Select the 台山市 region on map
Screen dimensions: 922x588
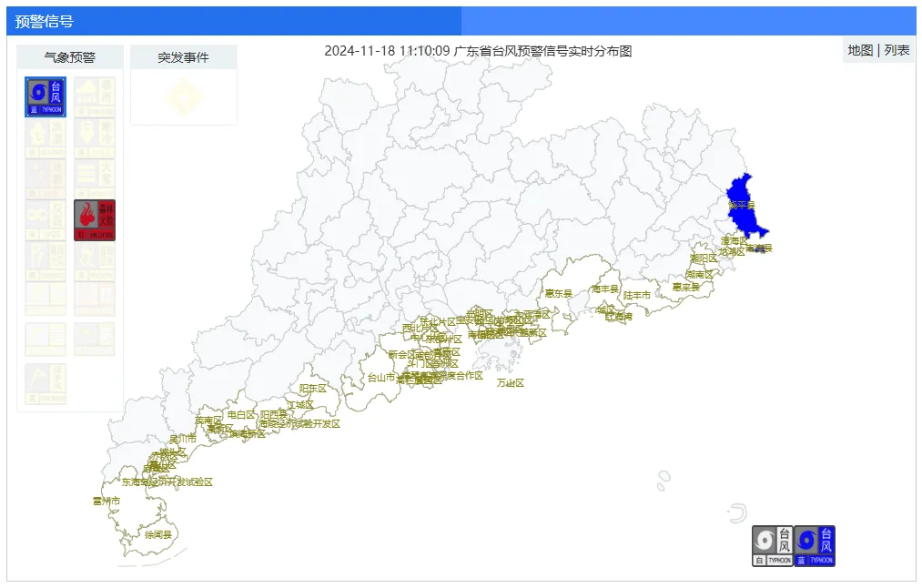pyautogui.click(x=381, y=377)
